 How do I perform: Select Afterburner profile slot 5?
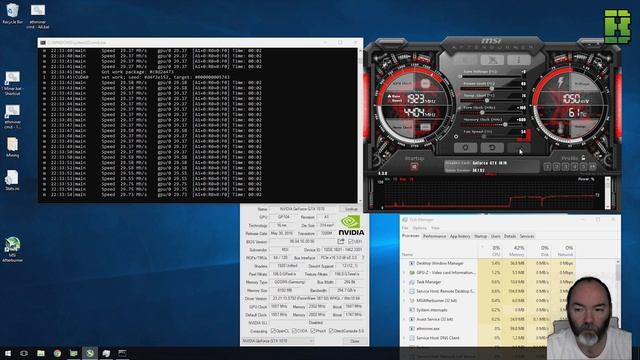click(583, 167)
